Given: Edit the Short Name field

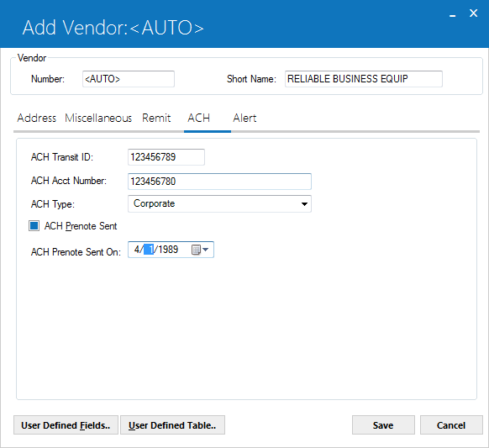Looking at the screenshot, I should pyautogui.click(x=364, y=79).
